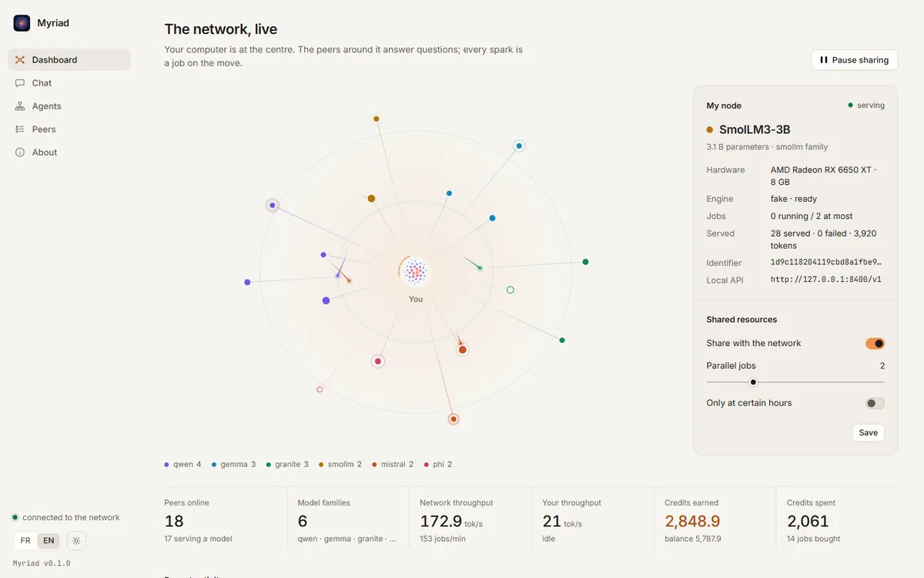Click the node identifier hash value

pos(826,263)
